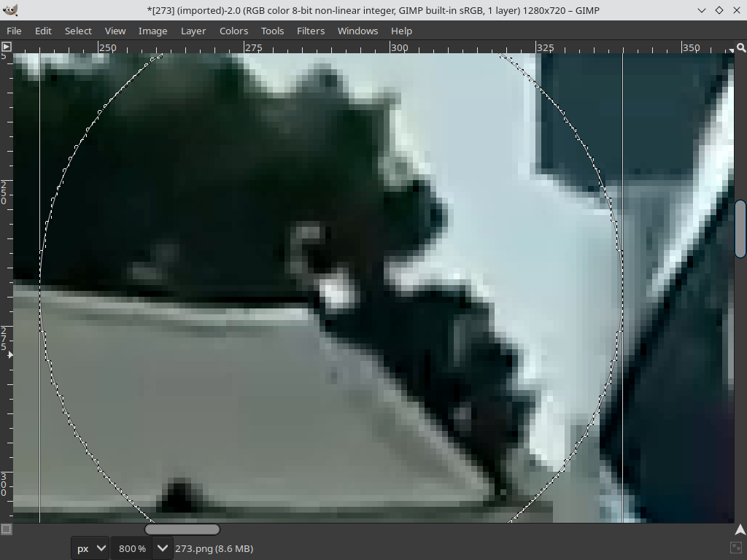Click the 800 % zoom field
The image size is (747, 560).
click(x=132, y=548)
